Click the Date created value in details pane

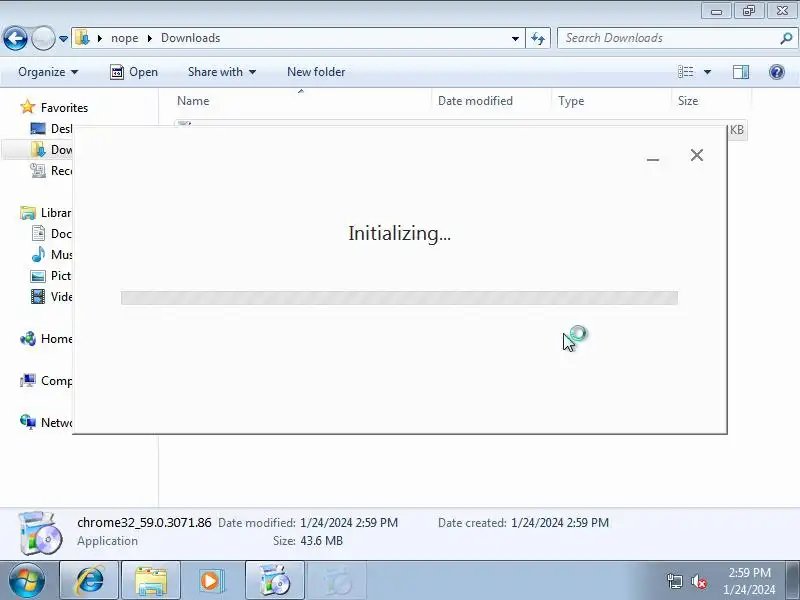(x=560, y=523)
